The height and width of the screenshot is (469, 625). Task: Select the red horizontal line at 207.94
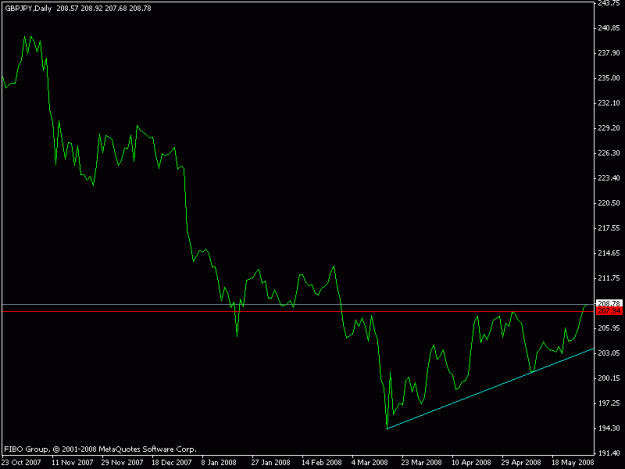(298, 312)
